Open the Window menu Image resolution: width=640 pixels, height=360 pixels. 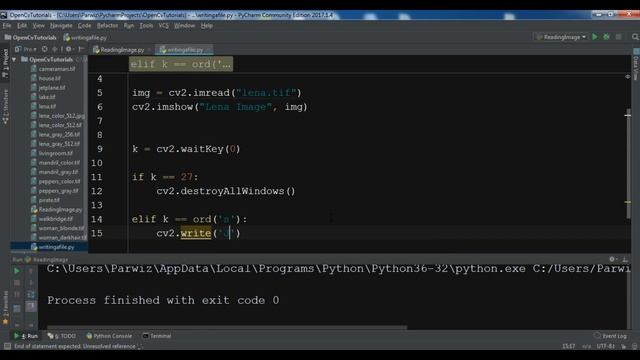[x=184, y=25]
